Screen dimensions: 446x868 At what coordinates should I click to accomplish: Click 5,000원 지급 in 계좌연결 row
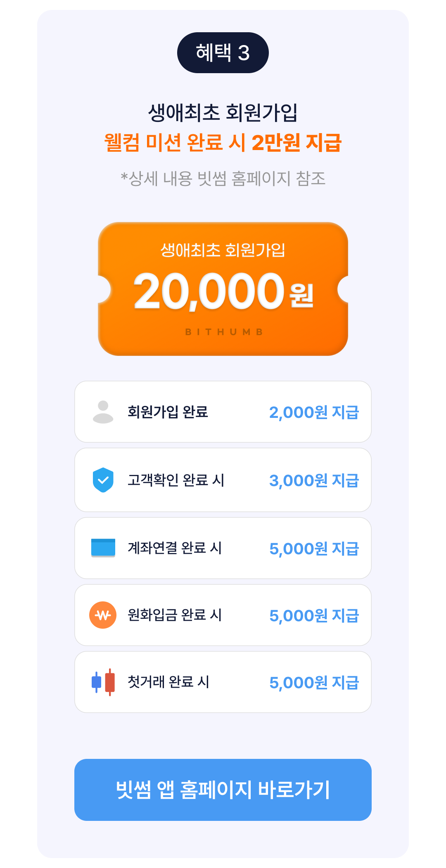[x=314, y=548]
